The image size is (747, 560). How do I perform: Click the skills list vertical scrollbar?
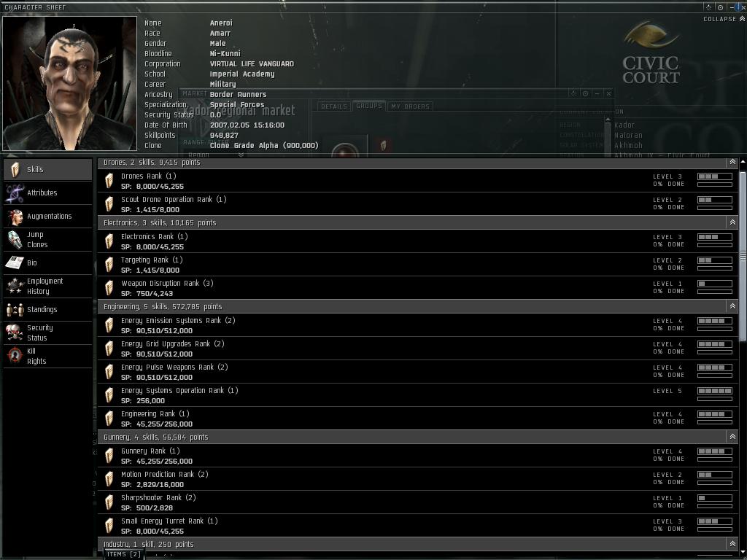(742, 256)
